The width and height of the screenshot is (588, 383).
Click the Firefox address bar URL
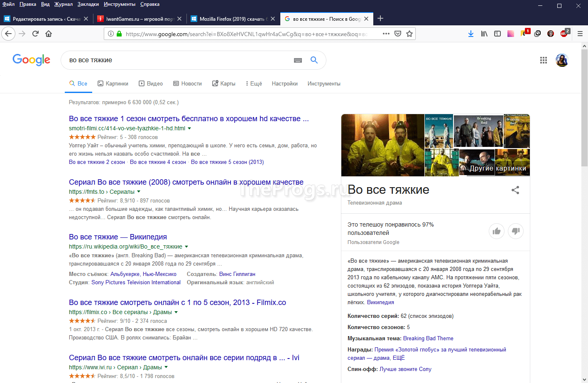pos(246,34)
